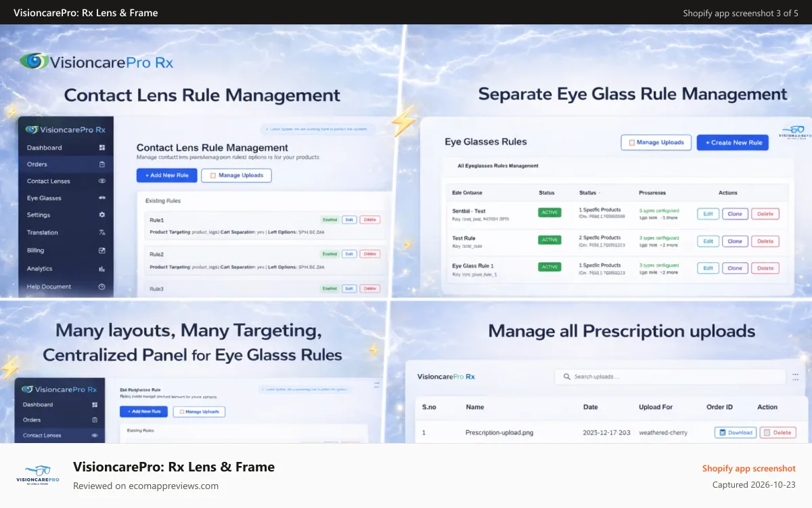Viewport: 812px width, 508px height.
Task: Delete the Sentbil - Test rule
Action: (765, 214)
